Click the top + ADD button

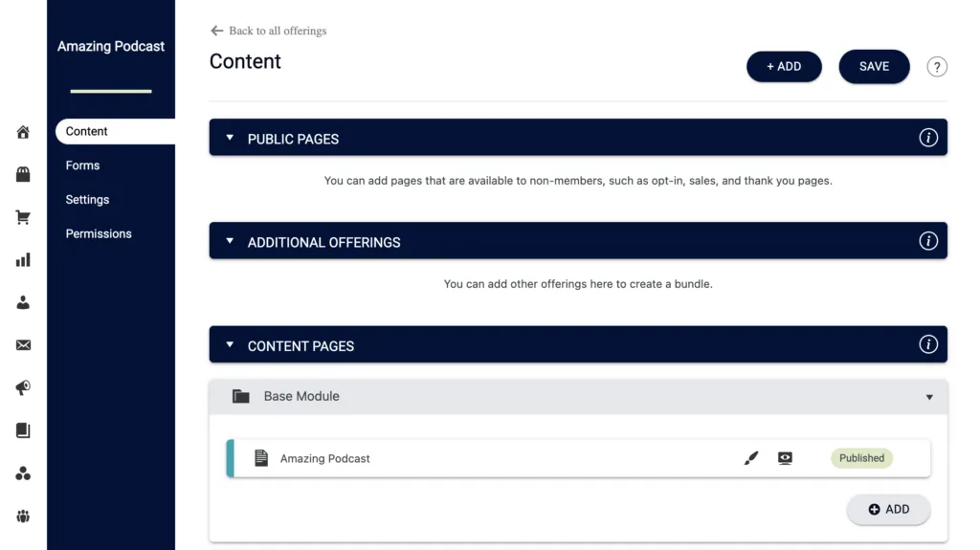[x=784, y=67]
